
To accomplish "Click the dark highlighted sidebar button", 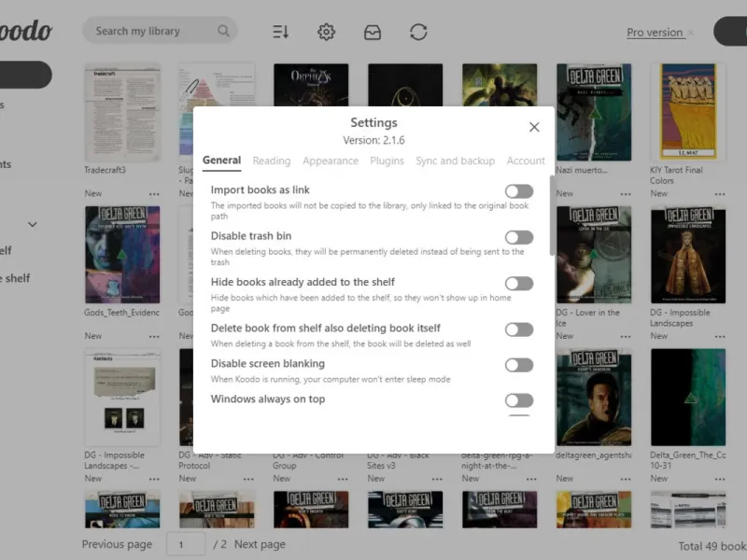I will point(26,75).
